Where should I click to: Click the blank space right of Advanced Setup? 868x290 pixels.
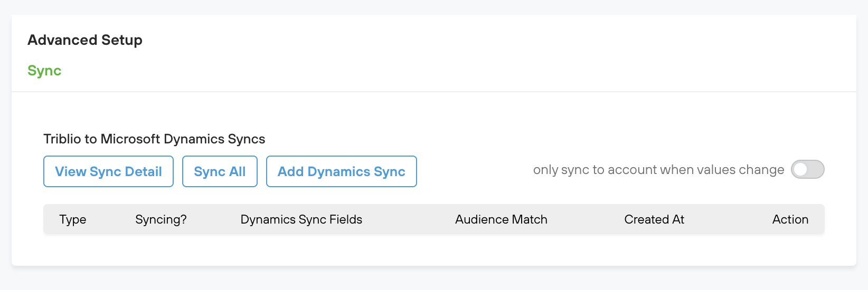point(475,40)
